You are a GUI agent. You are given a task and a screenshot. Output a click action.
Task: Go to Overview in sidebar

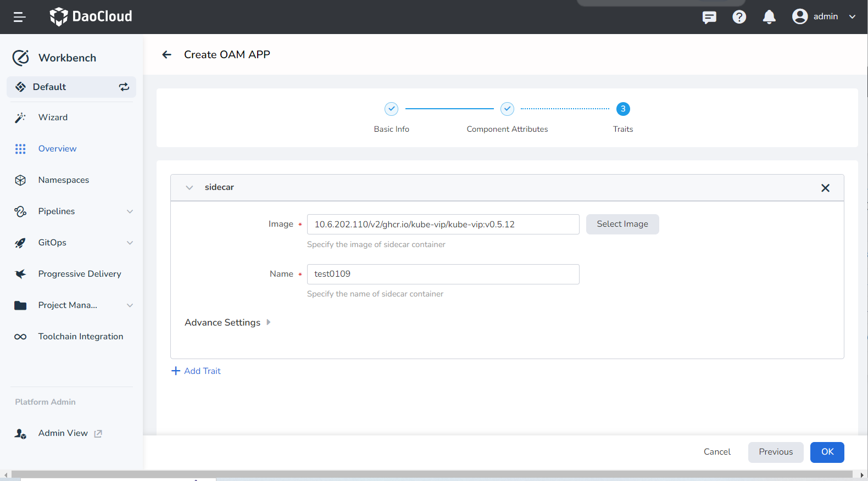(57, 149)
